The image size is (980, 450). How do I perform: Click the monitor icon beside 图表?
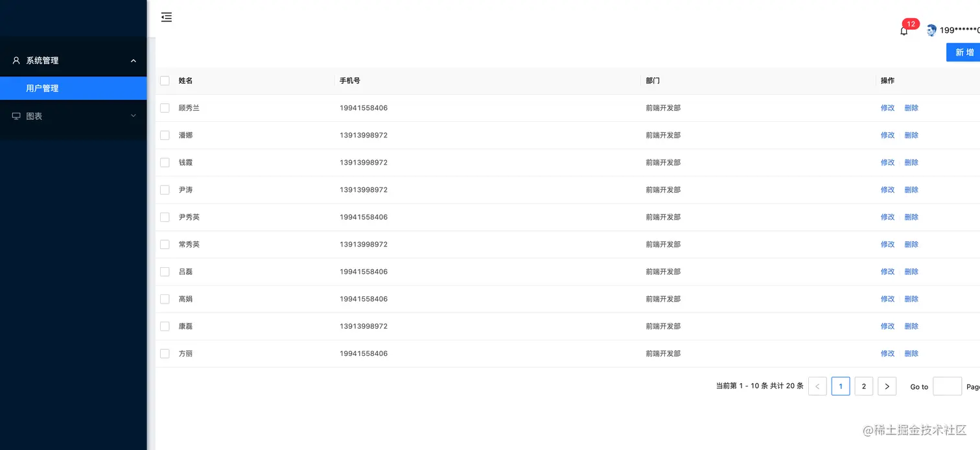[16, 116]
